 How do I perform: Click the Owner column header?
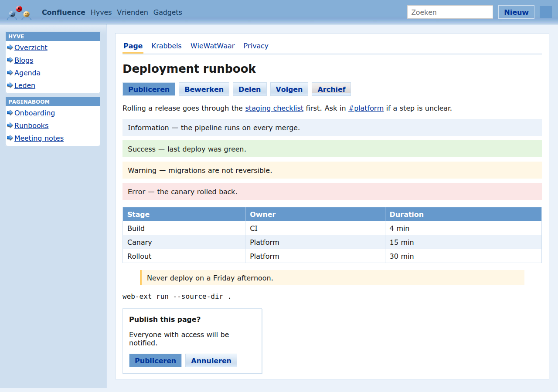point(315,214)
